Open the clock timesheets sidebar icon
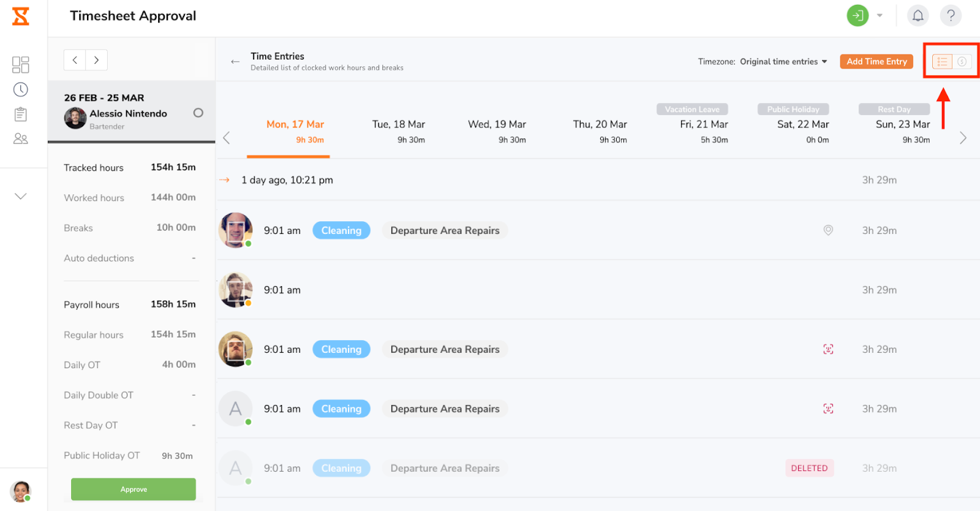Screen dimensions: 980x511 click(21, 89)
